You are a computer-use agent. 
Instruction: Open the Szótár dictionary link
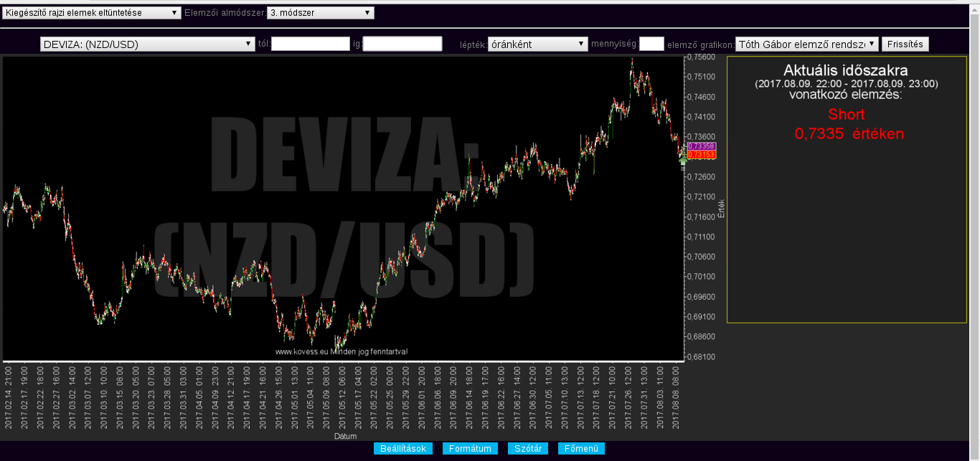pos(528,449)
